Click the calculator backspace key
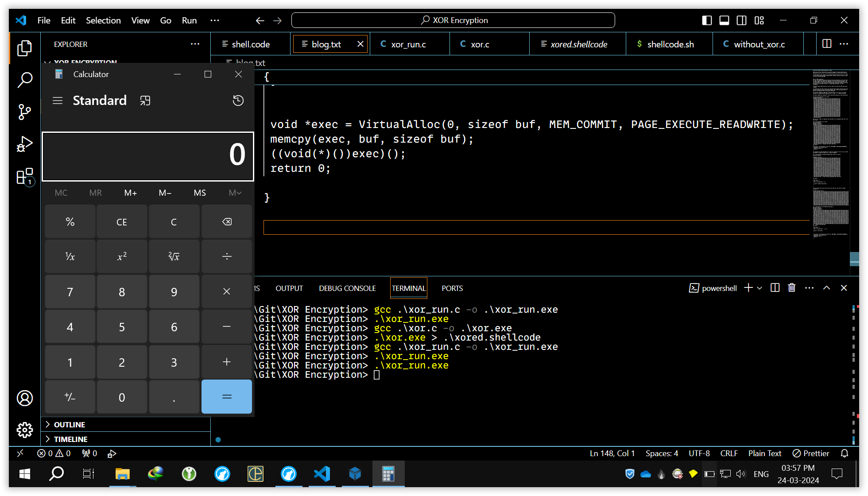 pos(227,222)
